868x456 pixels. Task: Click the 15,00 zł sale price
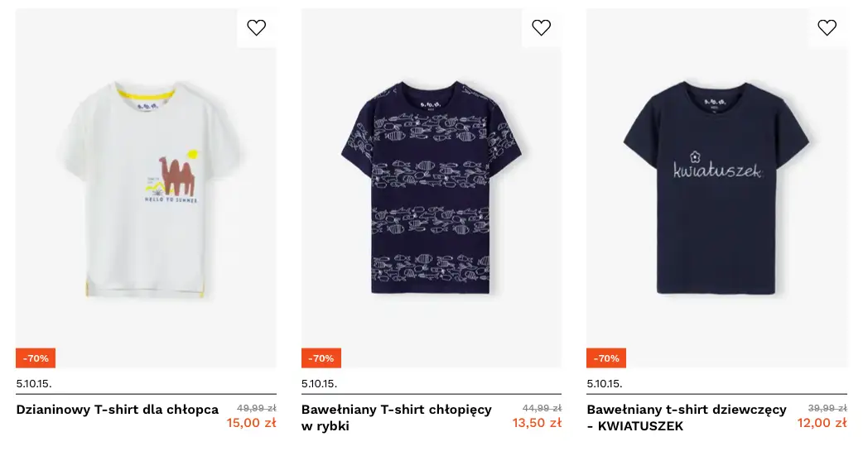[251, 423]
